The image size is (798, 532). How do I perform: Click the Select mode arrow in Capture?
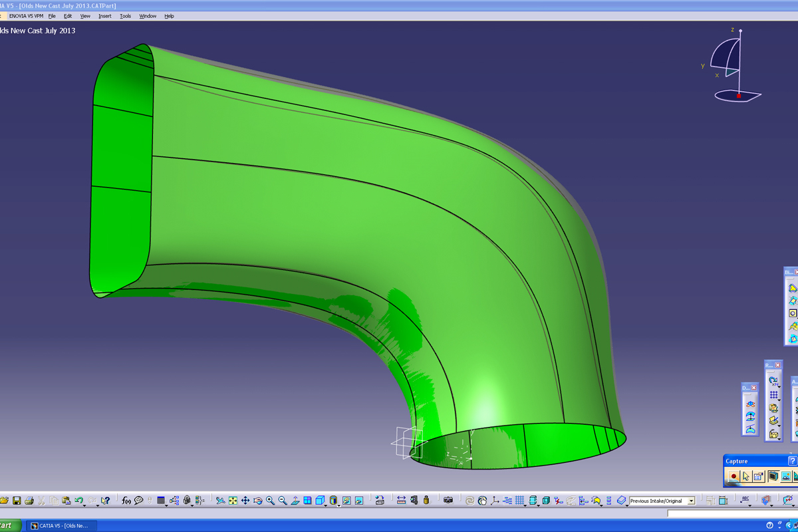(x=746, y=476)
